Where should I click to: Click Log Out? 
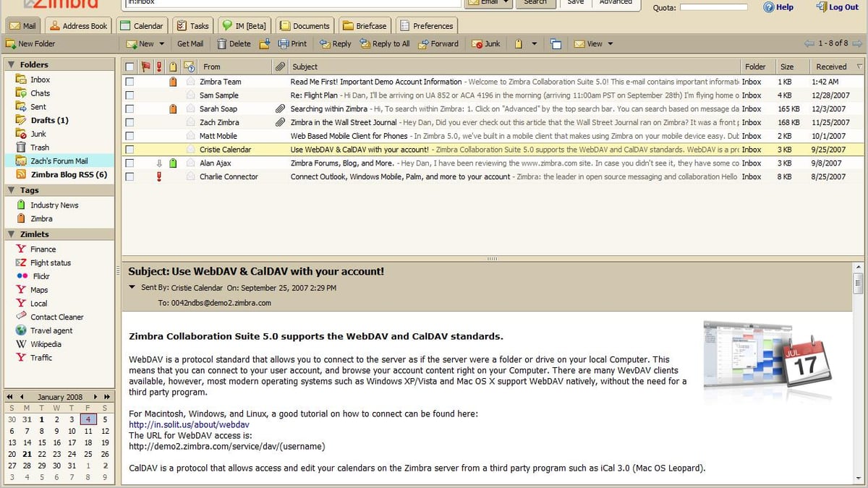click(x=838, y=7)
